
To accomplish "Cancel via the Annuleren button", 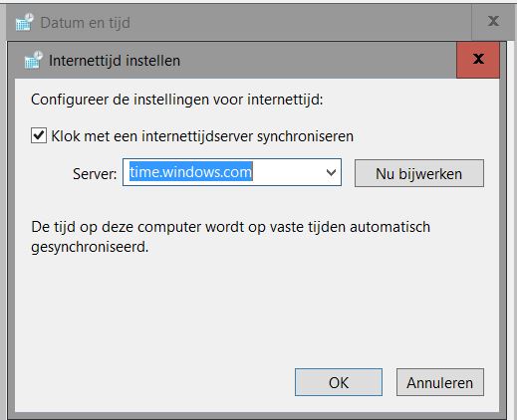I will tap(440, 382).
